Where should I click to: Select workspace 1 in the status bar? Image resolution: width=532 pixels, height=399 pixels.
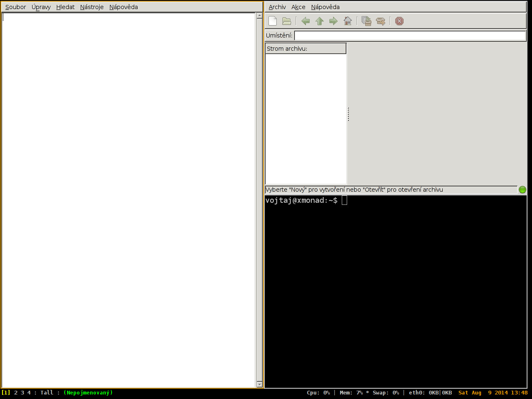coord(6,393)
